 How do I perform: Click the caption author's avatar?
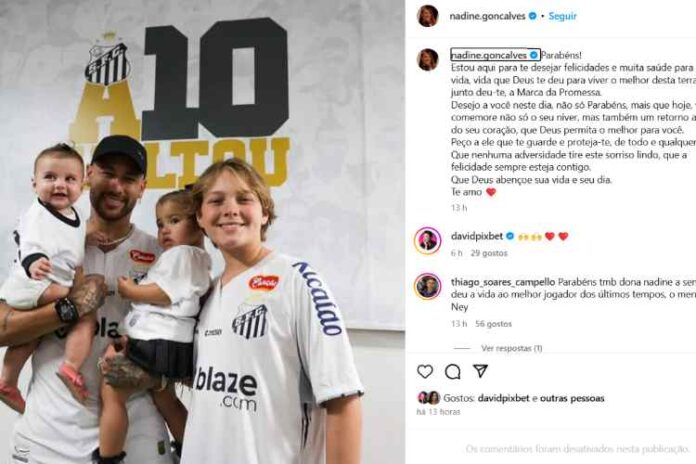tap(428, 59)
